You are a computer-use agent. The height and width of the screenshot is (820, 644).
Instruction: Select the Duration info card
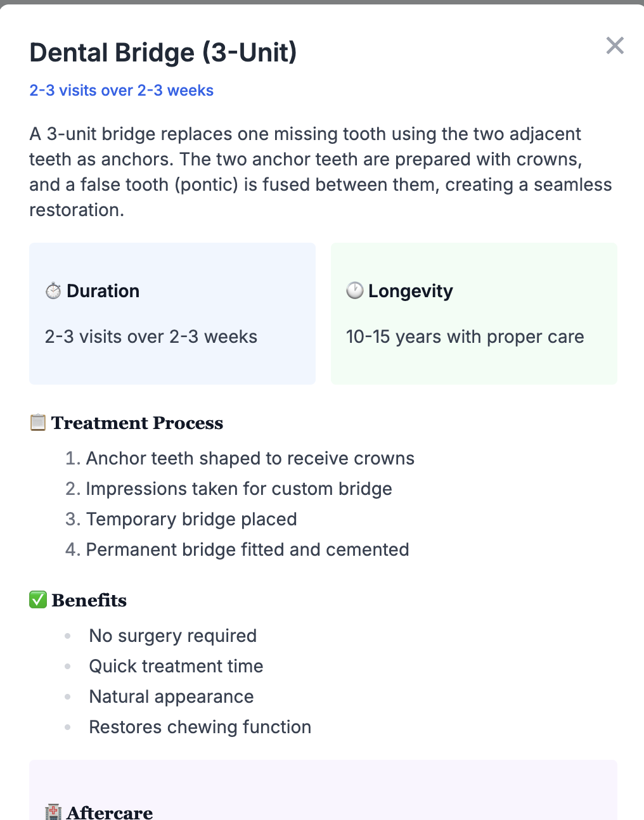tap(172, 313)
